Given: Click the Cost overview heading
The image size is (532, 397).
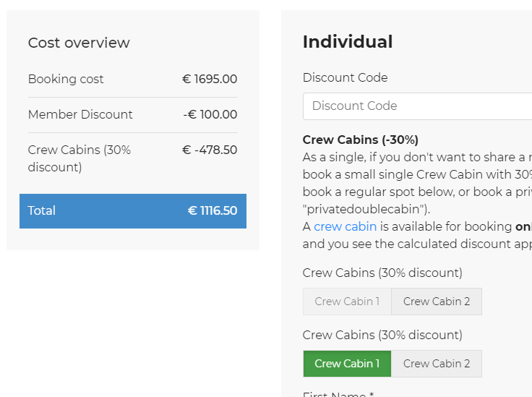Looking at the screenshot, I should click(79, 43).
